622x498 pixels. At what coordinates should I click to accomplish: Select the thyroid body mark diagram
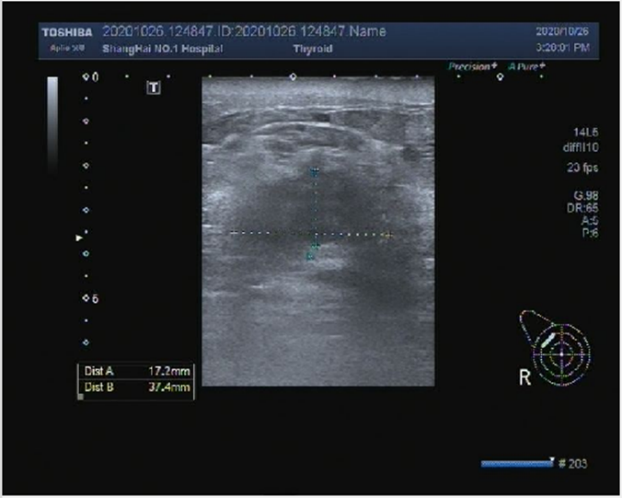click(x=555, y=348)
